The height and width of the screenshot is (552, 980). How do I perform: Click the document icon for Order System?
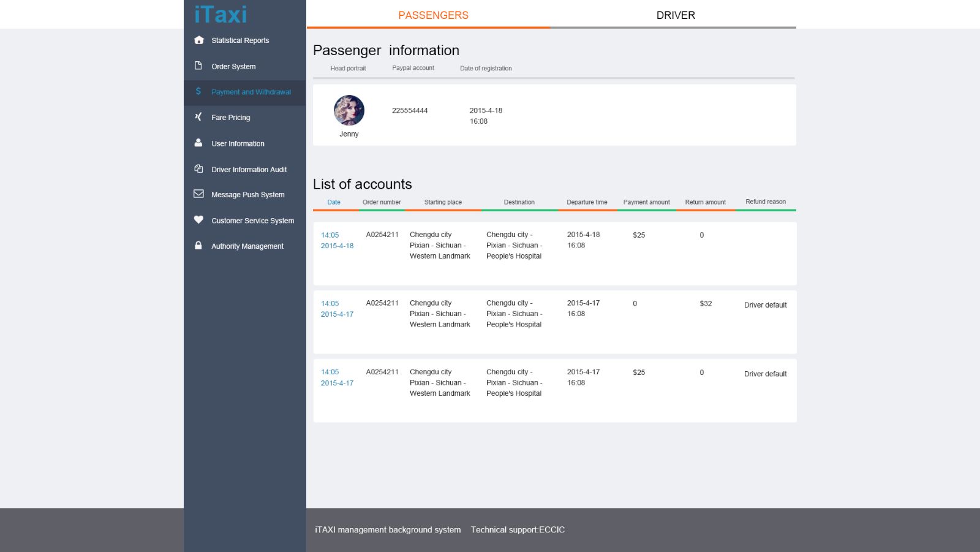198,66
